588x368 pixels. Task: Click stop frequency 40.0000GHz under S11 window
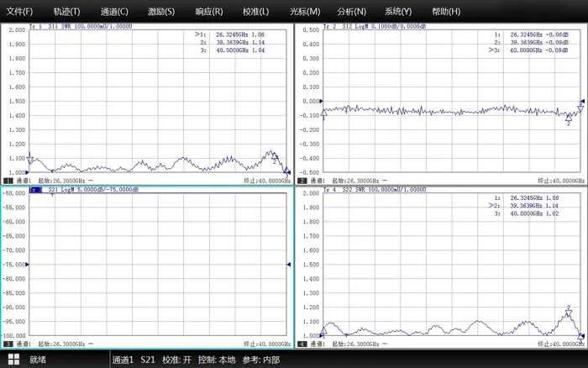(267, 181)
